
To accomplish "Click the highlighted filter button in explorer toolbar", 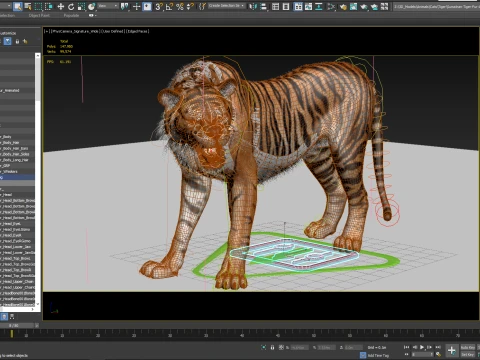I will [8, 41].
